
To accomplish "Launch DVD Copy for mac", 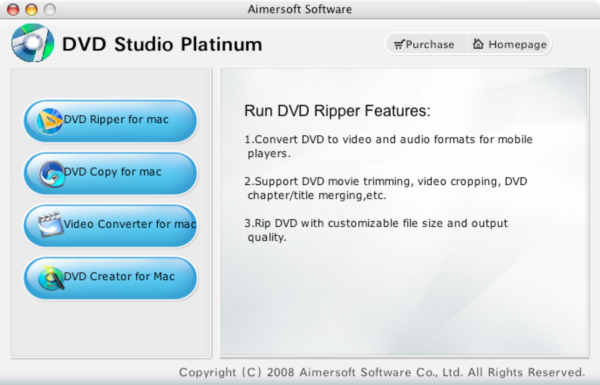I will click(111, 173).
